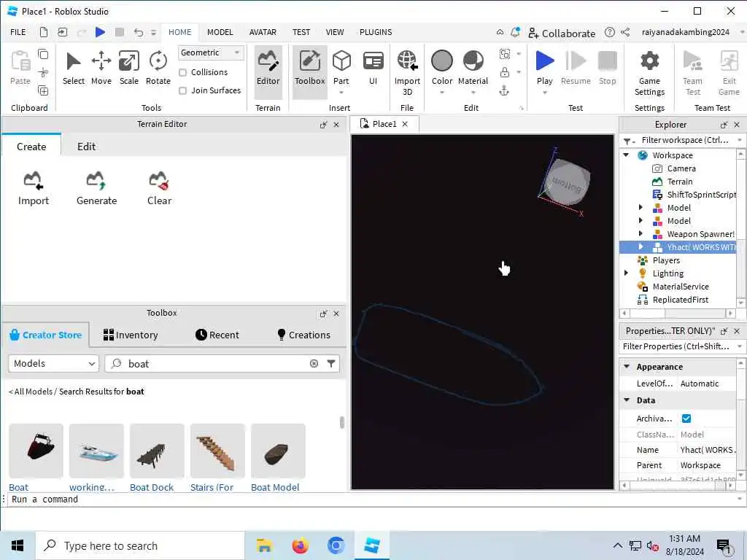747x560 pixels.
Task: Toggle the Archivable property checkbox
Action: pos(686,418)
